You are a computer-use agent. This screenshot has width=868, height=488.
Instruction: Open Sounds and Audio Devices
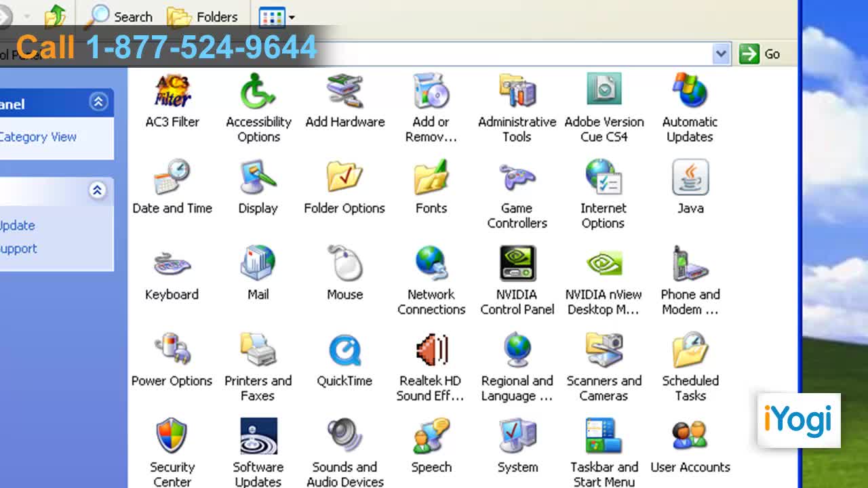(x=344, y=452)
